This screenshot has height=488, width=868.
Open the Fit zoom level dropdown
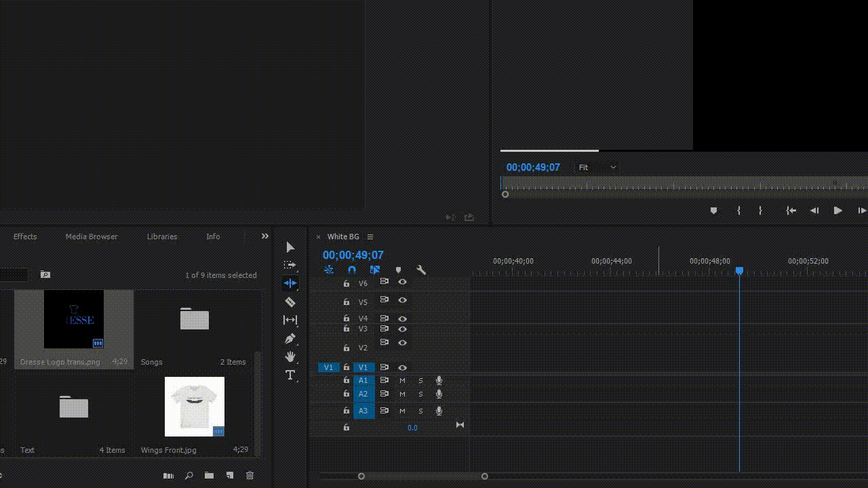tap(595, 167)
